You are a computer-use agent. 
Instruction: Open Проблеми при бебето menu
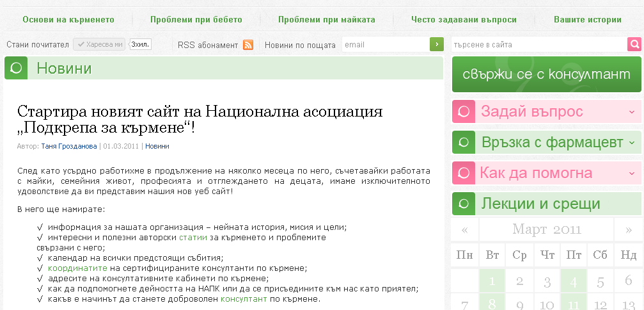[x=196, y=19]
